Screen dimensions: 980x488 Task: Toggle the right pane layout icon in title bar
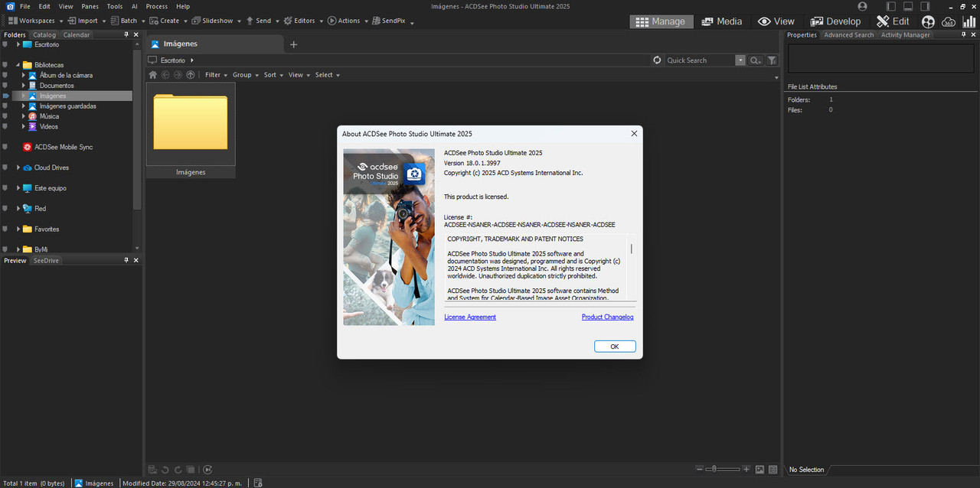925,6
